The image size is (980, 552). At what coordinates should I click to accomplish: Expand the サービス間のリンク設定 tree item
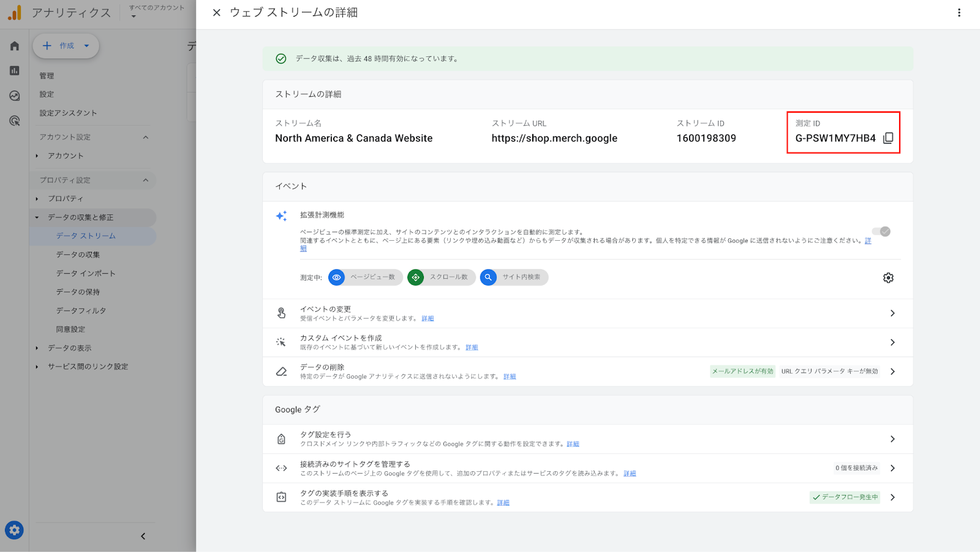(37, 366)
